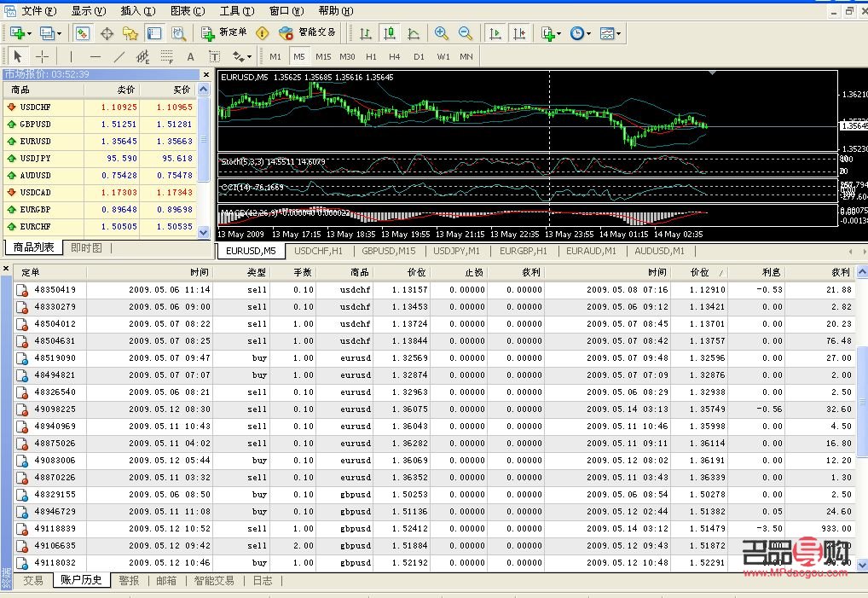Expand the templates dropdown arrow
868x598 pixels.
click(618, 34)
